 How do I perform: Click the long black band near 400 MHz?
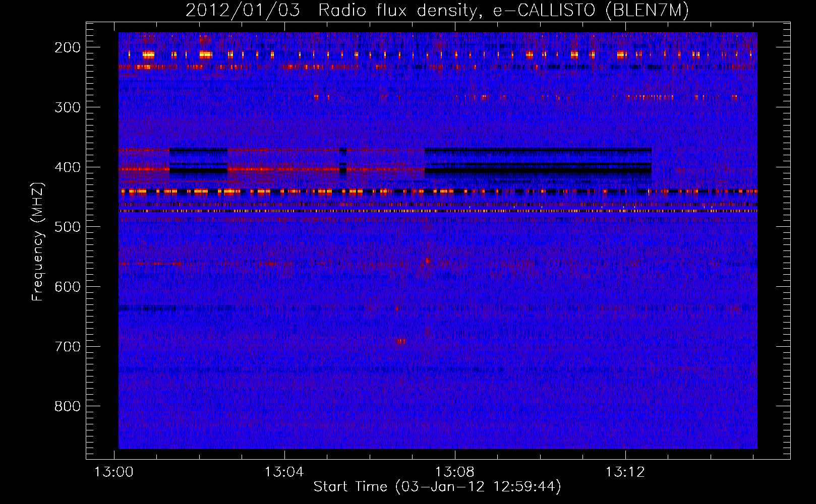pos(538,171)
